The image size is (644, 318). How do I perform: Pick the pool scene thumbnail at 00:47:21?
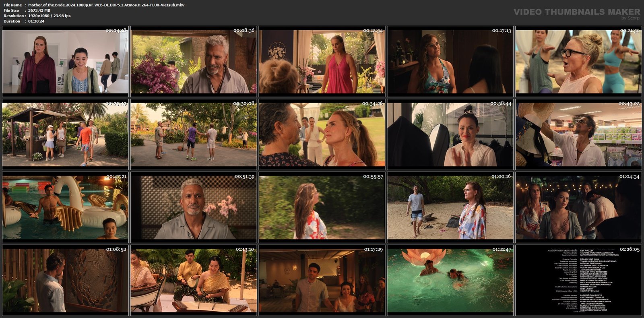(x=65, y=207)
